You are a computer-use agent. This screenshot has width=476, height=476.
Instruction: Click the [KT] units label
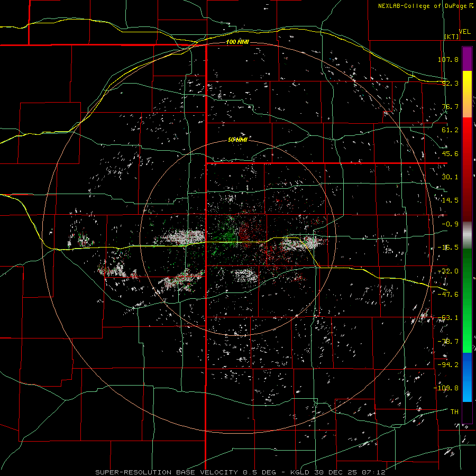click(452, 36)
